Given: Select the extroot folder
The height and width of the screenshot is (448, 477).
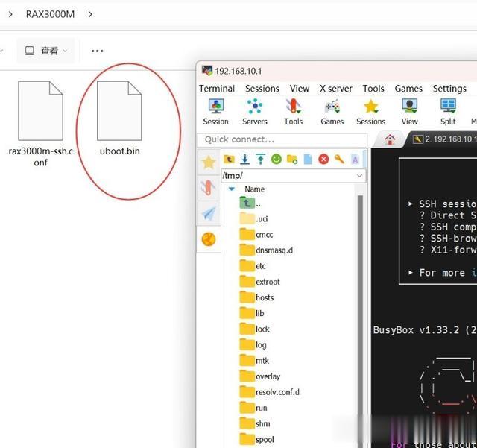Looking at the screenshot, I should click(259, 282).
